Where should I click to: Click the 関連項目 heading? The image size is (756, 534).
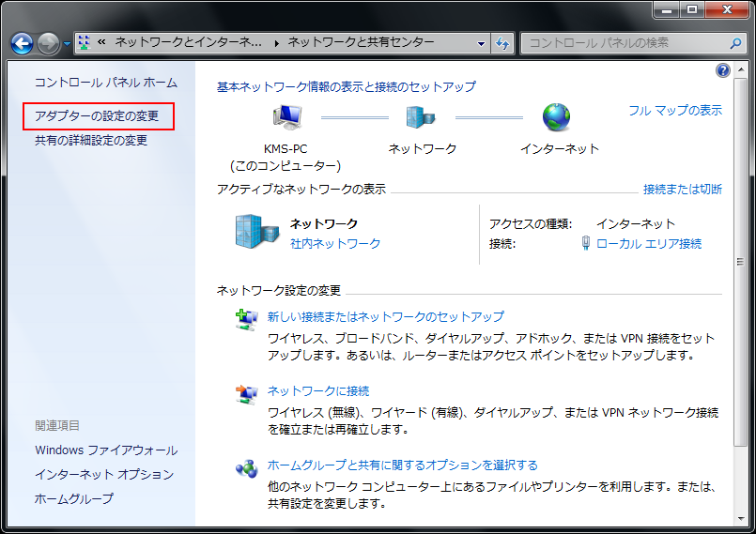57,425
